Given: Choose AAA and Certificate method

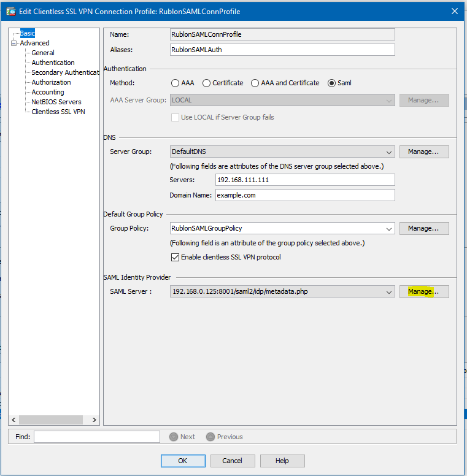Looking at the screenshot, I should 255,83.
